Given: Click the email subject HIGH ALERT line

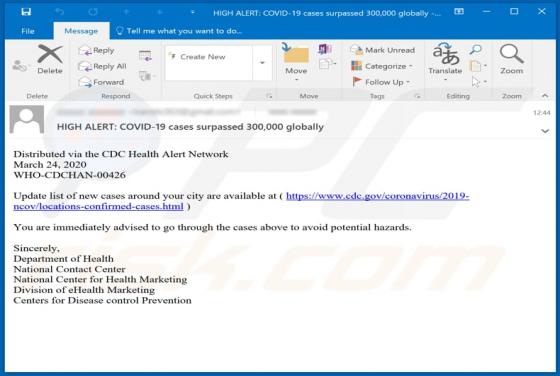Looking at the screenshot, I should [190, 127].
